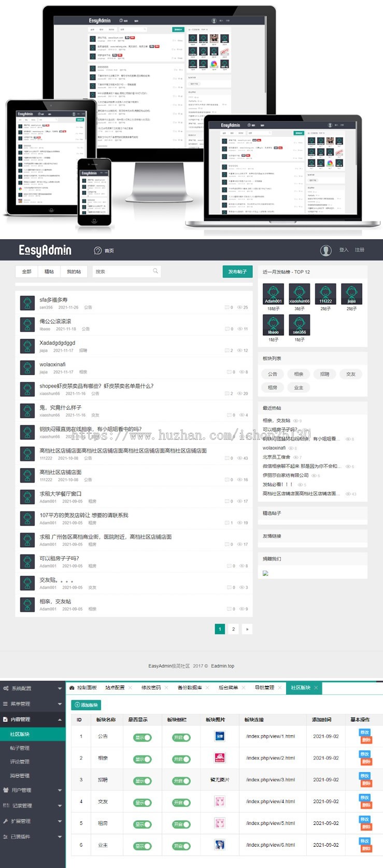Collapse 内容管理 sidebar menu arrow

point(60,720)
